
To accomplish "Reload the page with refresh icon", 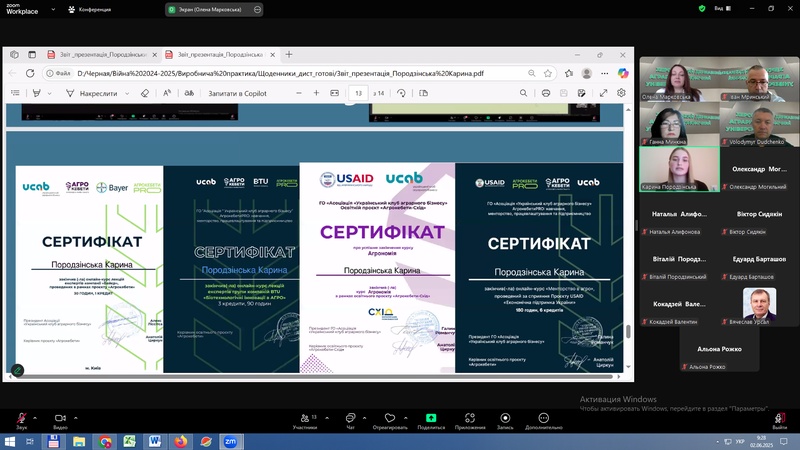I will [30, 73].
